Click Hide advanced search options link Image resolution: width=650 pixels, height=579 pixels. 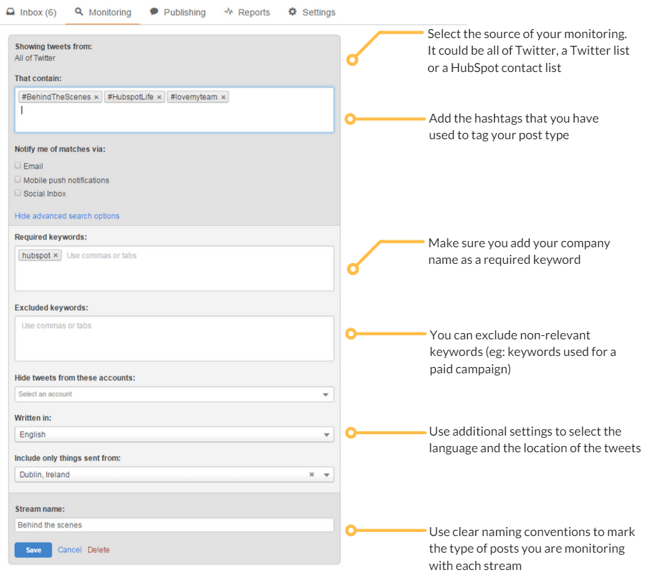click(67, 216)
